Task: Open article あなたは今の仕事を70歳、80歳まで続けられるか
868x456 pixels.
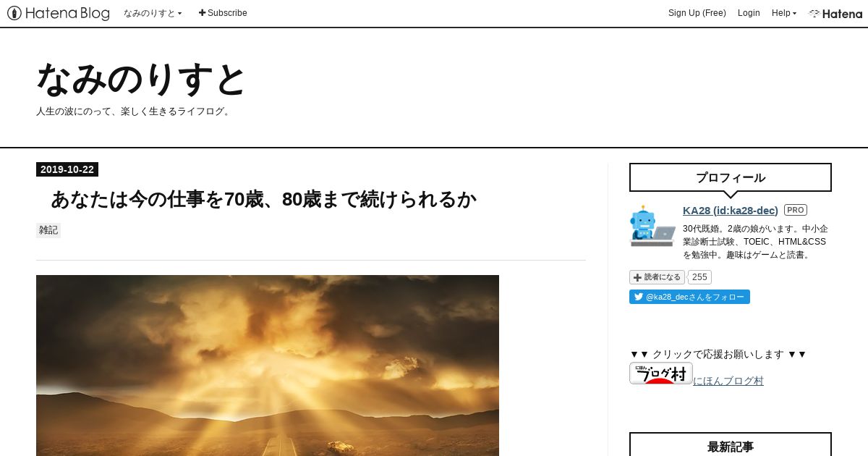Action: (x=263, y=199)
